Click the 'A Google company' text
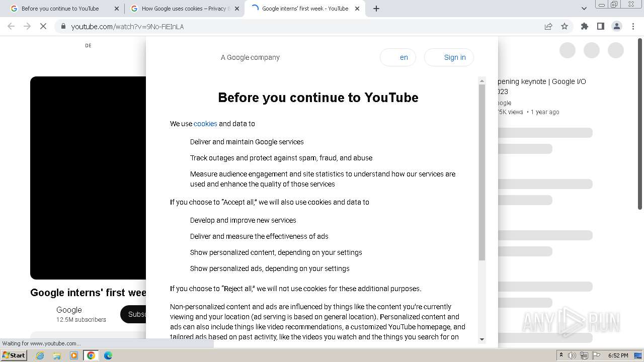Viewport: 644px width, 362px height. tap(250, 57)
